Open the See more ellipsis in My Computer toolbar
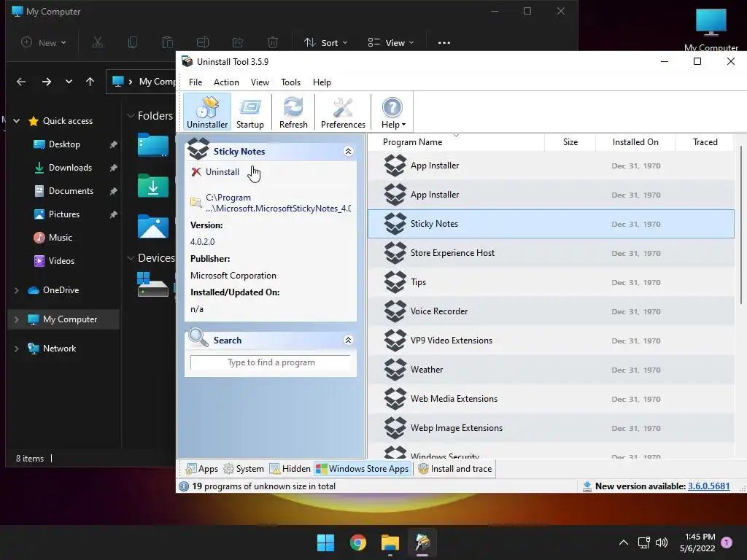Image resolution: width=747 pixels, height=560 pixels. tap(444, 42)
